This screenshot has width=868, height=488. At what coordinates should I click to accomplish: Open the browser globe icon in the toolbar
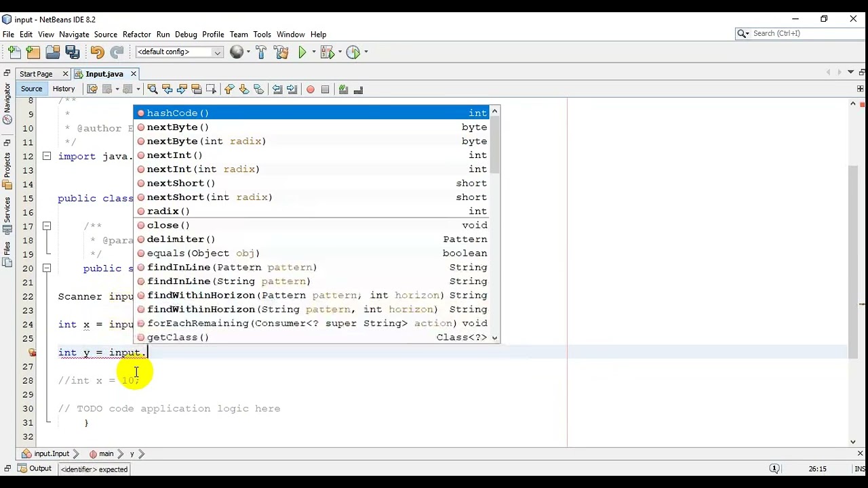coord(237,52)
